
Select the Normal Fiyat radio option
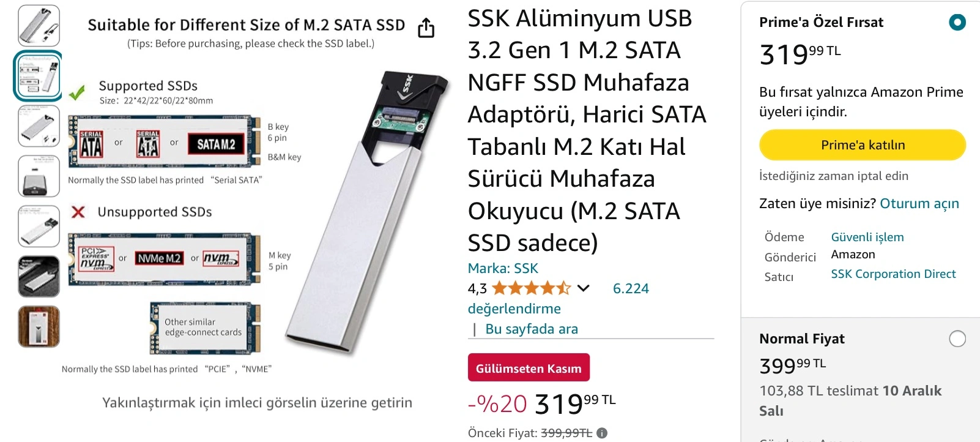[957, 339]
